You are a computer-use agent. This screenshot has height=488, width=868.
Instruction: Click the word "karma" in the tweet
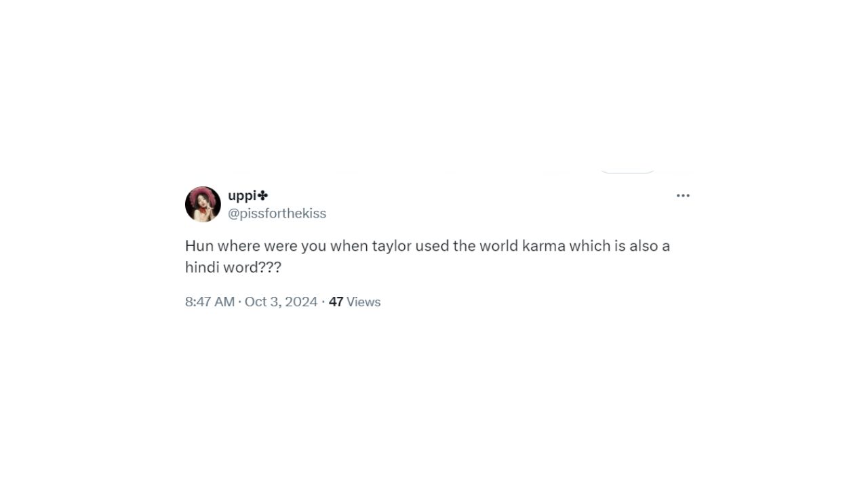543,246
